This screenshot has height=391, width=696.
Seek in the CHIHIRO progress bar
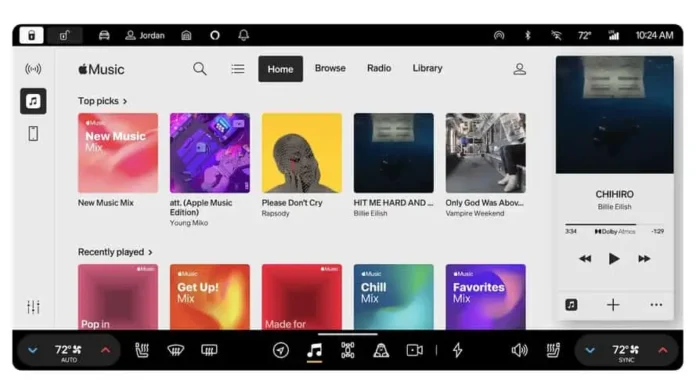(x=615, y=225)
